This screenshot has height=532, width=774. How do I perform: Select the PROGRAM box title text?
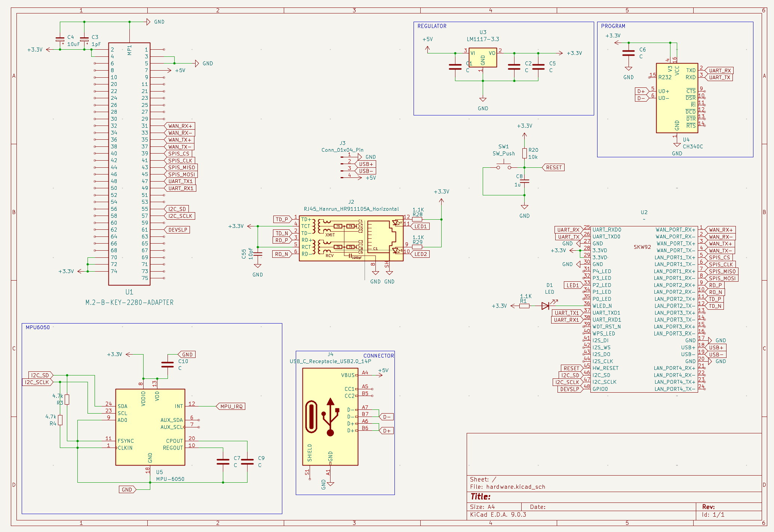tap(613, 26)
